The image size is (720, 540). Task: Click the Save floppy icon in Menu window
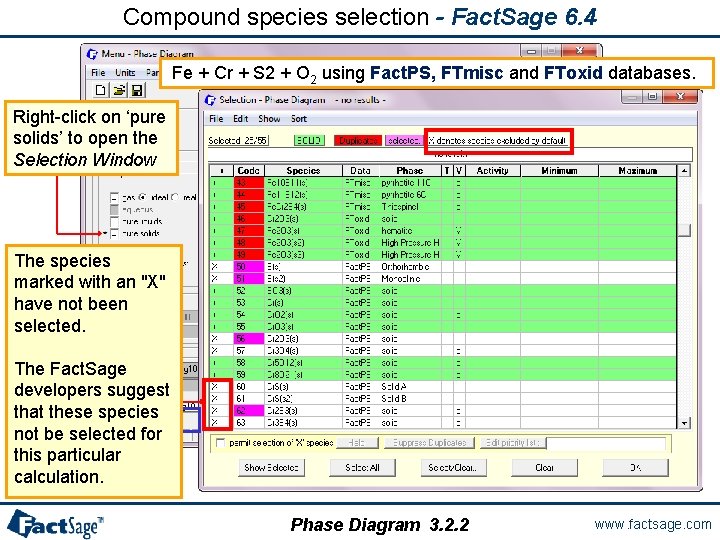pyautogui.click(x=137, y=90)
